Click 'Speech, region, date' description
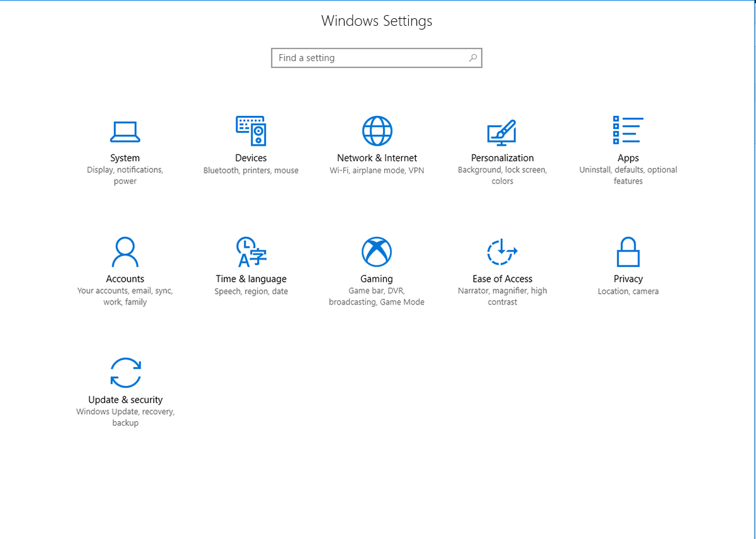Screen dimensions: 756x539 [x=251, y=291]
